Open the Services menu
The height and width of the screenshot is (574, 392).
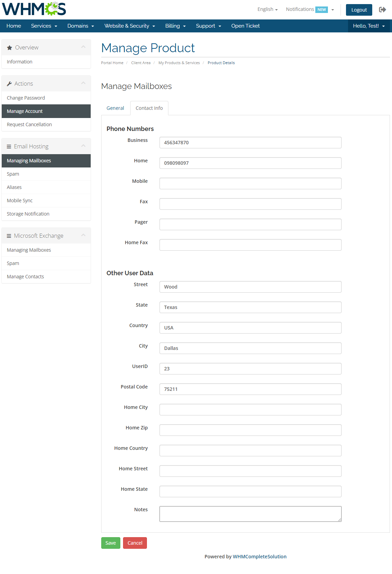(x=44, y=26)
